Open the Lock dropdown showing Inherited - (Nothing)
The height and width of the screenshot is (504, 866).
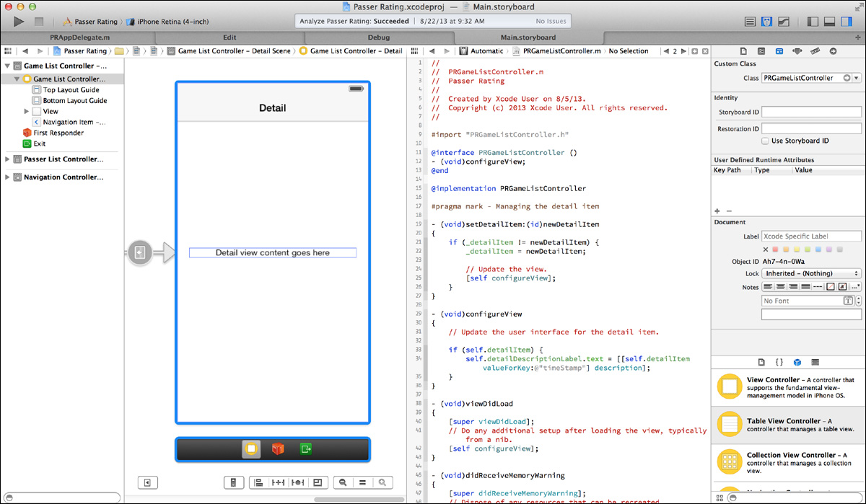[811, 273]
